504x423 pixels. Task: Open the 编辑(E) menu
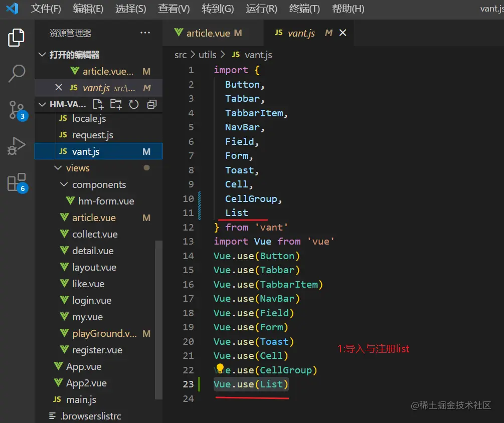point(88,9)
